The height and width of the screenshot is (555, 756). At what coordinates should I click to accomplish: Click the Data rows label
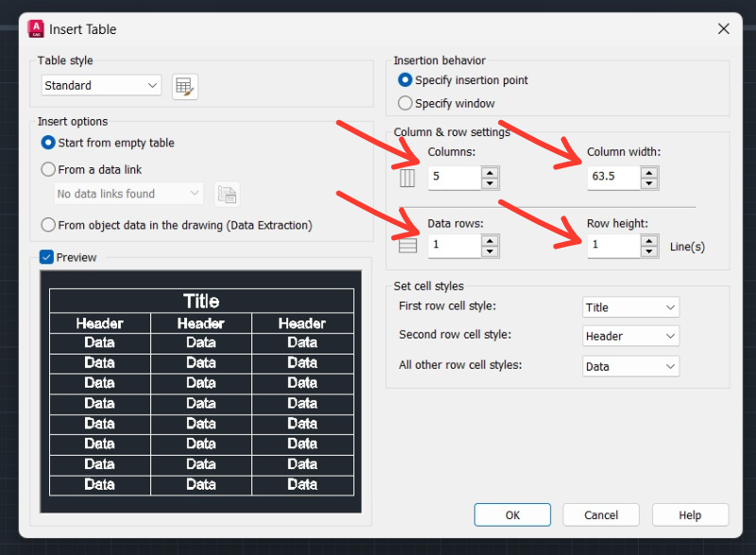455,223
